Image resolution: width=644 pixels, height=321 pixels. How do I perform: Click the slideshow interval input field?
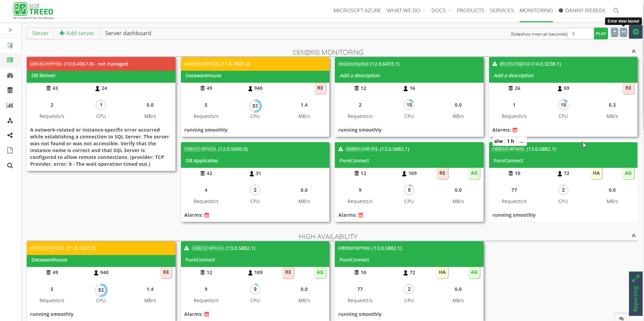(580, 34)
